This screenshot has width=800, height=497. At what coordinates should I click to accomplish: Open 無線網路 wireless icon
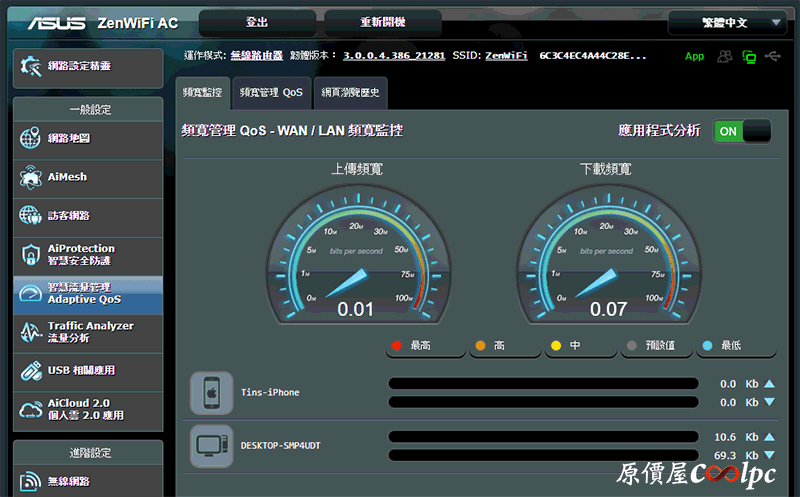30,481
